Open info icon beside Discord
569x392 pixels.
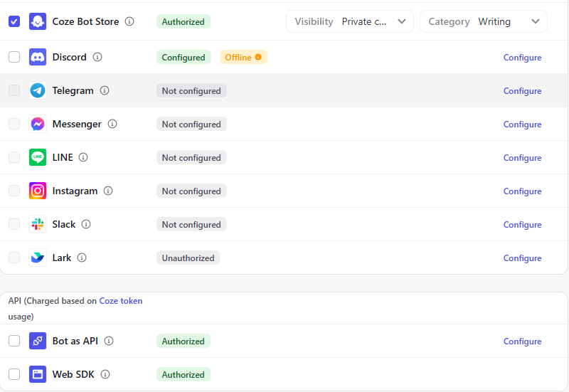(97, 57)
